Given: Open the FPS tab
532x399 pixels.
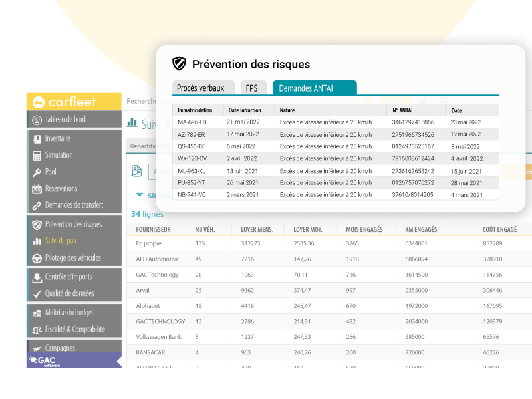Looking at the screenshot, I should pyautogui.click(x=252, y=88).
